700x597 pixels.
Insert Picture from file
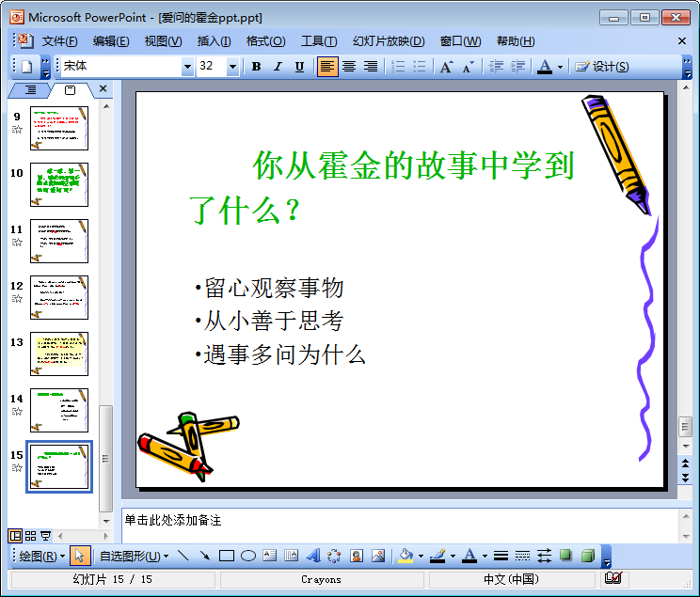point(378,556)
